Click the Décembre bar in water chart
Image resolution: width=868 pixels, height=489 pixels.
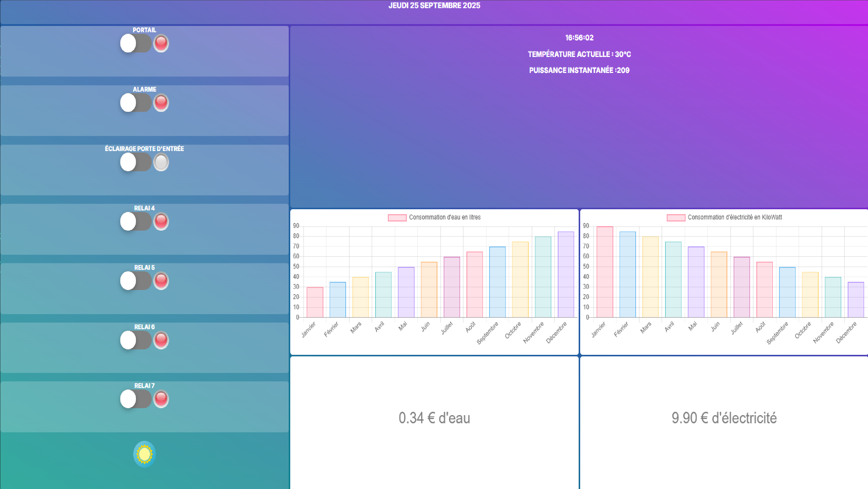pos(565,275)
